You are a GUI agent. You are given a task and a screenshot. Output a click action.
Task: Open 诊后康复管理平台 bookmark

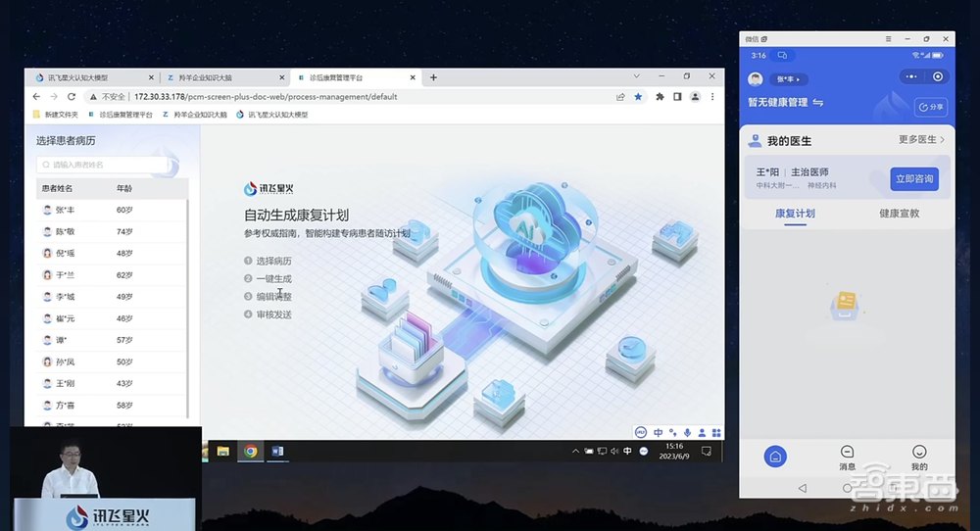[121, 115]
